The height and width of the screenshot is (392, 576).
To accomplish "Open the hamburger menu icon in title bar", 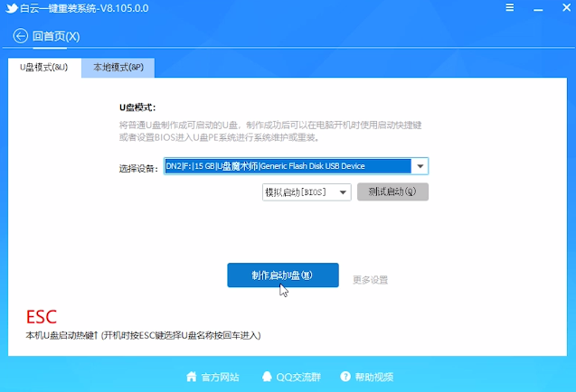I will point(509,7).
